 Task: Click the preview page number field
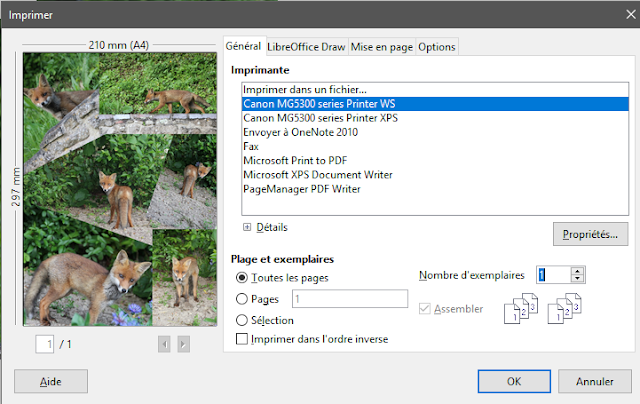point(44,344)
